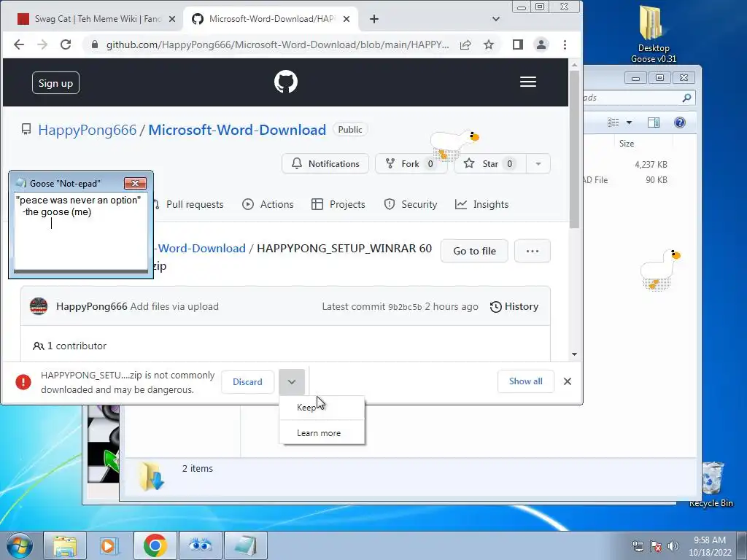Open the Projects tab
Image resolution: width=747 pixels, height=560 pixels.
point(338,204)
